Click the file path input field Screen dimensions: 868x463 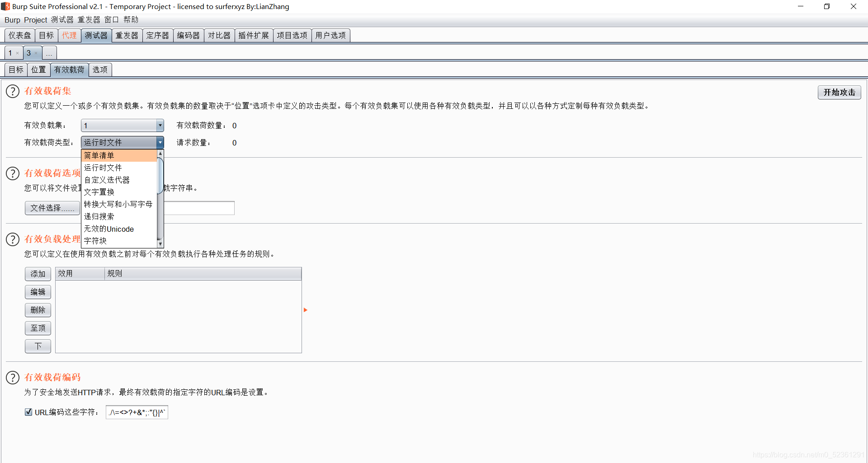point(199,208)
